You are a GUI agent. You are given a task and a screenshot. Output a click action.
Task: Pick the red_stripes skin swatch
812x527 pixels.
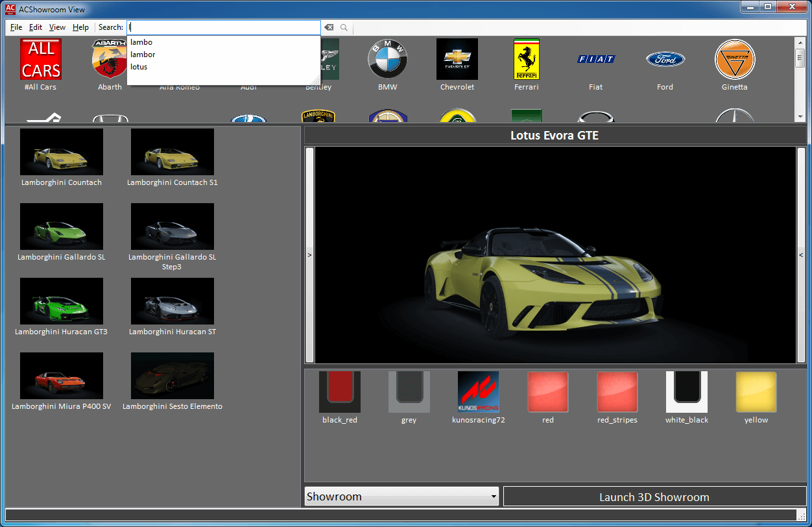617,392
